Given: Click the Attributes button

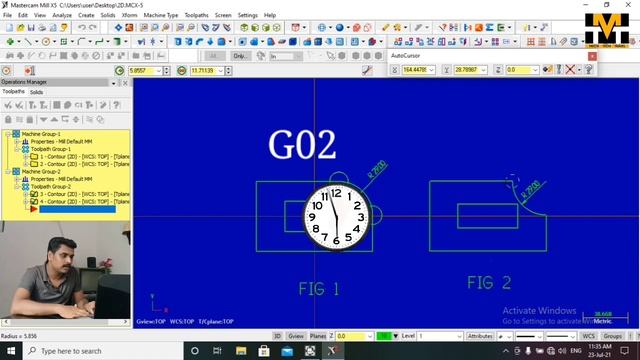Looking at the screenshot, I should point(480,336).
